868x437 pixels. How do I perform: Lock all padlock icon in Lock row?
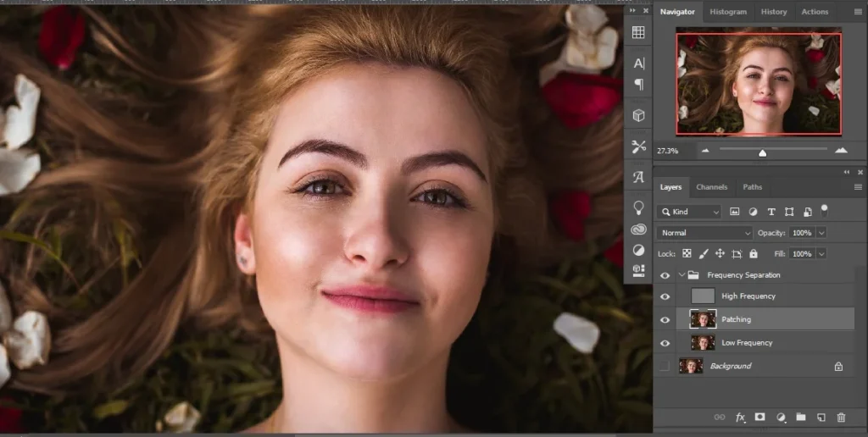754,254
